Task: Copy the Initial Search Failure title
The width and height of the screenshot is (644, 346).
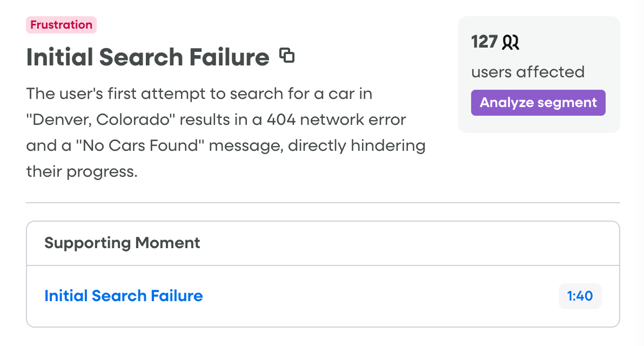Action: click(287, 55)
